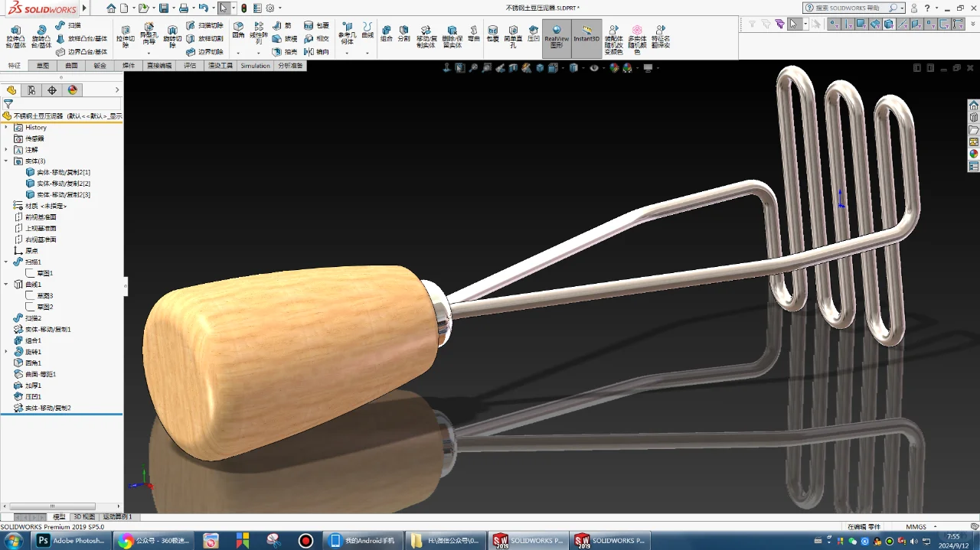
Task: Undo the last action
Action: pos(203,8)
